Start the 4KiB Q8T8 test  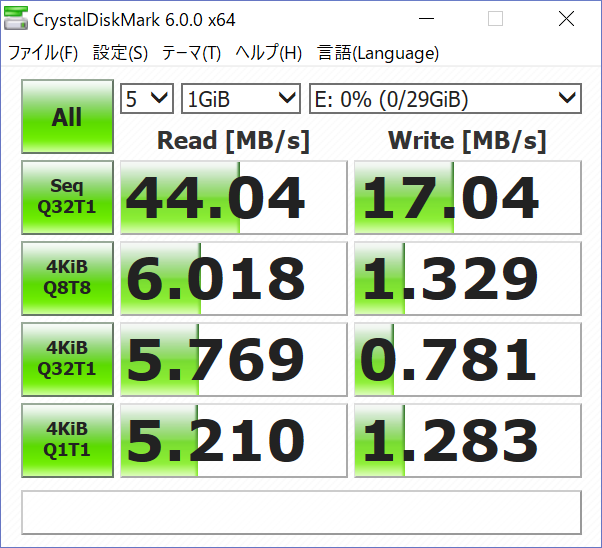point(67,279)
